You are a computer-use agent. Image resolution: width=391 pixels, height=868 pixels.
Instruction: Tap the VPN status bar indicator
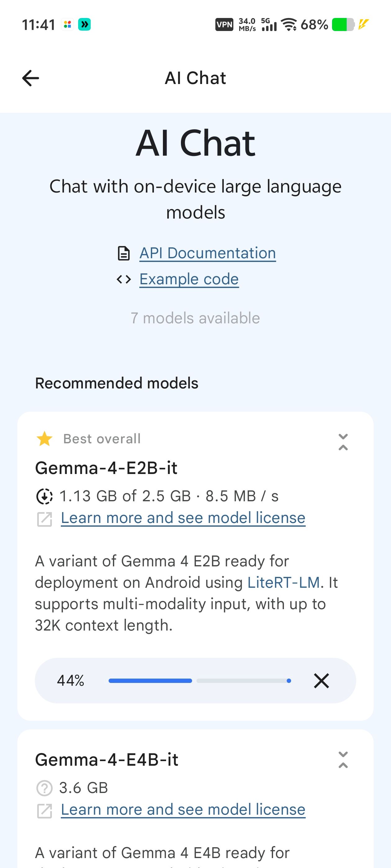coord(224,24)
